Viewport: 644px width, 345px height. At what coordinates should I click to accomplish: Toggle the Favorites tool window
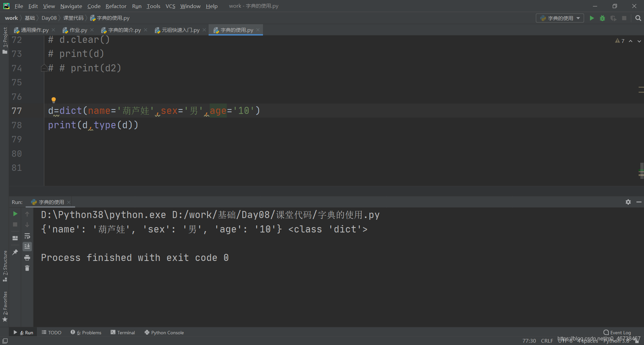coord(5,306)
